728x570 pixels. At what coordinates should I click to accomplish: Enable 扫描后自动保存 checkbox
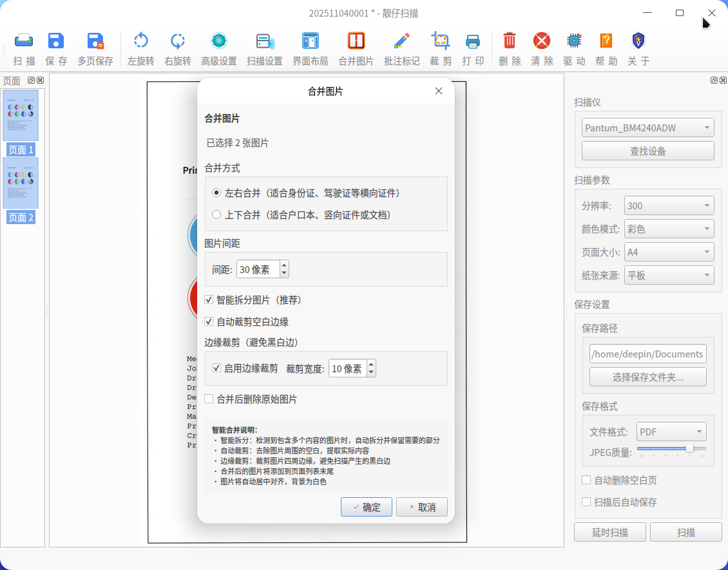(x=586, y=502)
